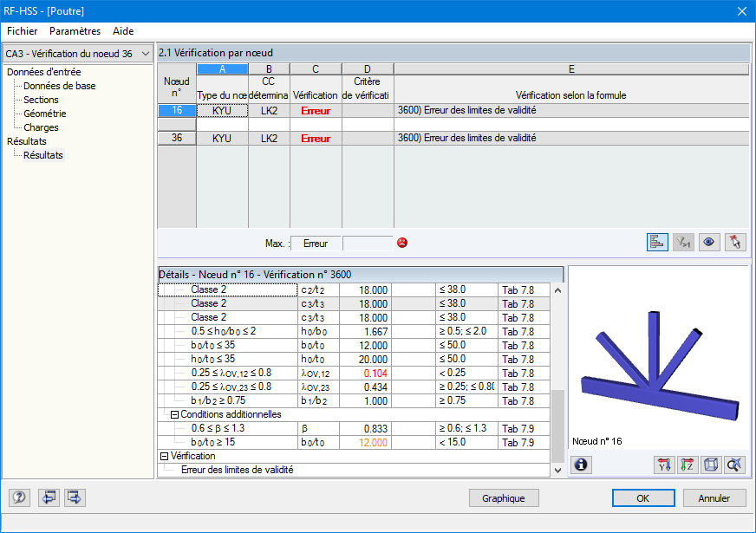Click column E header

pos(571,69)
